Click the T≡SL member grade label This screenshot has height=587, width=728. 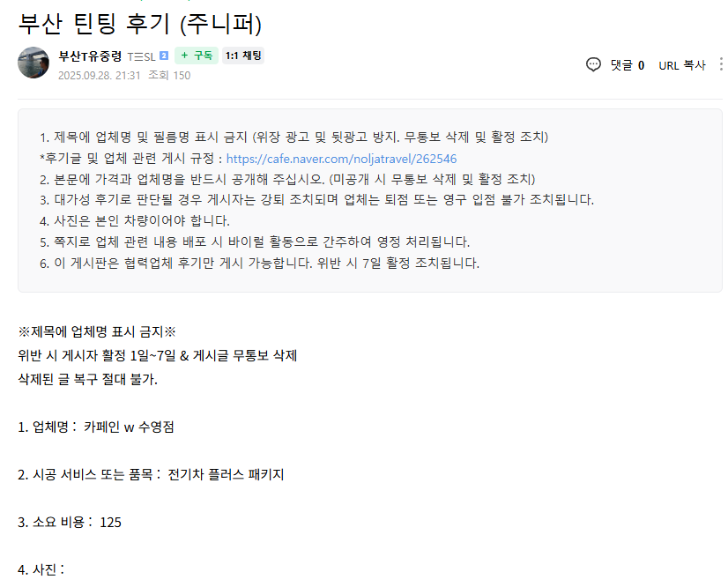pyautogui.click(x=141, y=56)
